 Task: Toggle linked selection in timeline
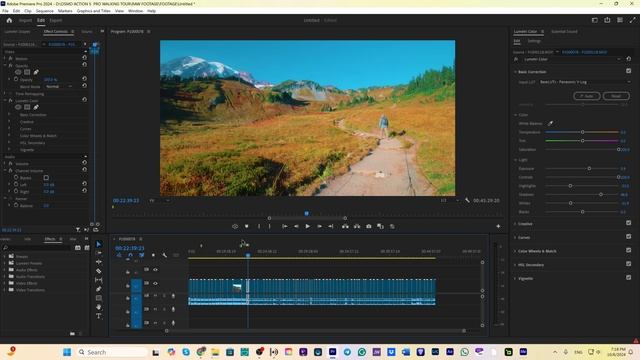click(142, 255)
